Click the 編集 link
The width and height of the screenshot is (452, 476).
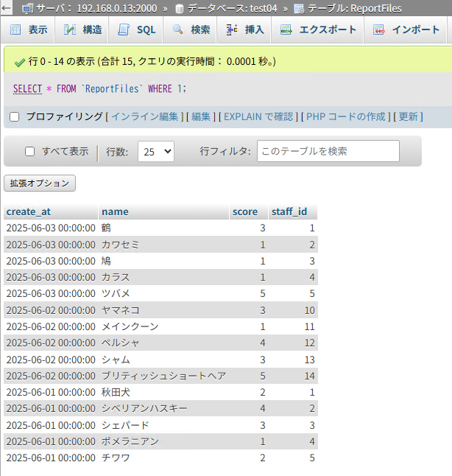[201, 116]
